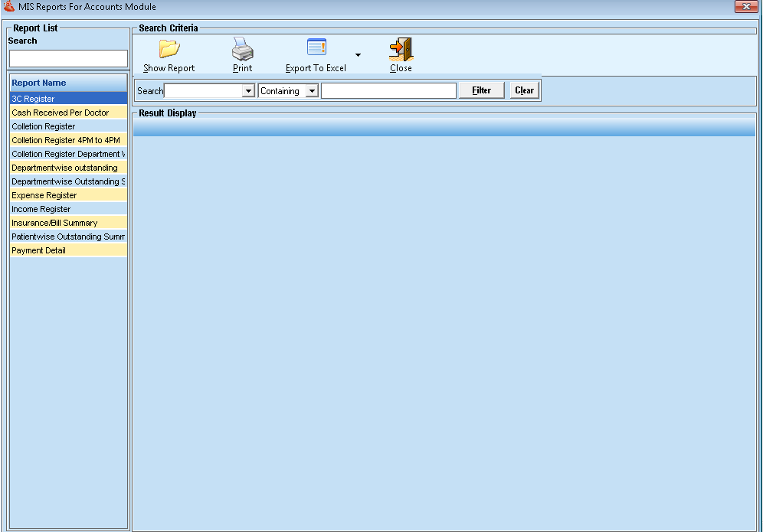
Task: Click the app icon in title bar
Action: [x=8, y=6]
